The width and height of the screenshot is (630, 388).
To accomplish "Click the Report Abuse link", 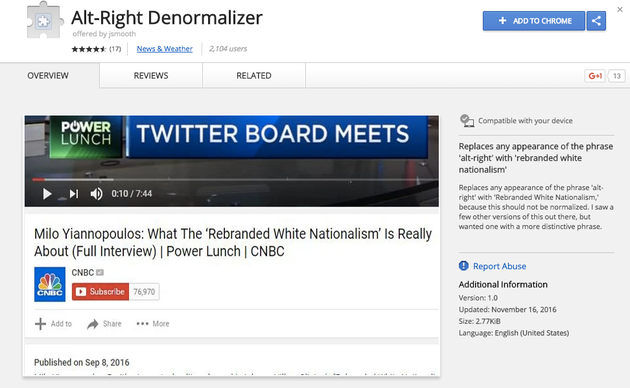I will point(499,266).
